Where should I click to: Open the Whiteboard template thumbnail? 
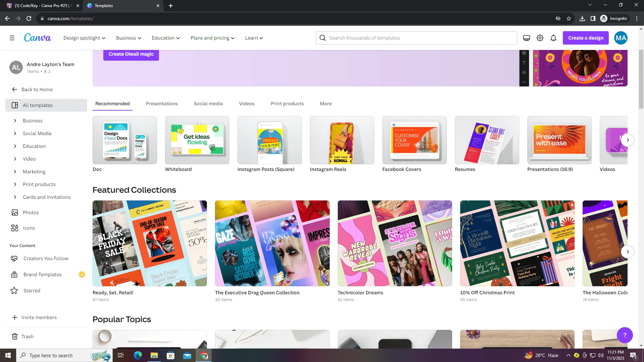pyautogui.click(x=197, y=140)
